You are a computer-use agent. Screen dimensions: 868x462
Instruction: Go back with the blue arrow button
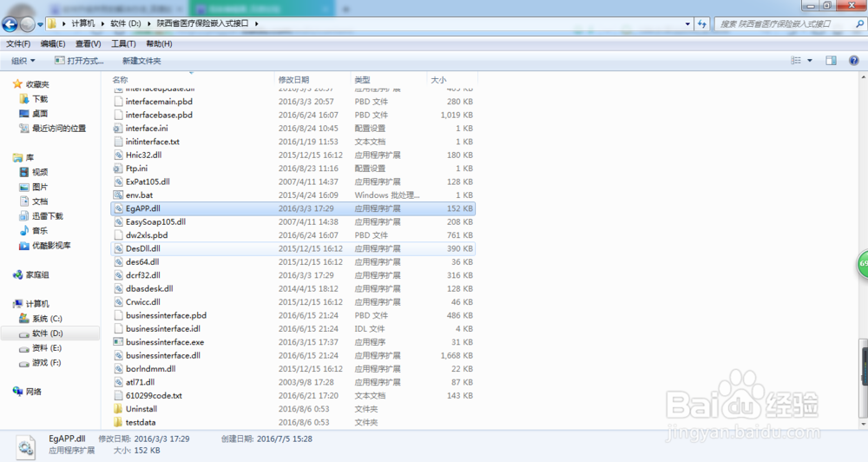pyautogui.click(x=10, y=23)
